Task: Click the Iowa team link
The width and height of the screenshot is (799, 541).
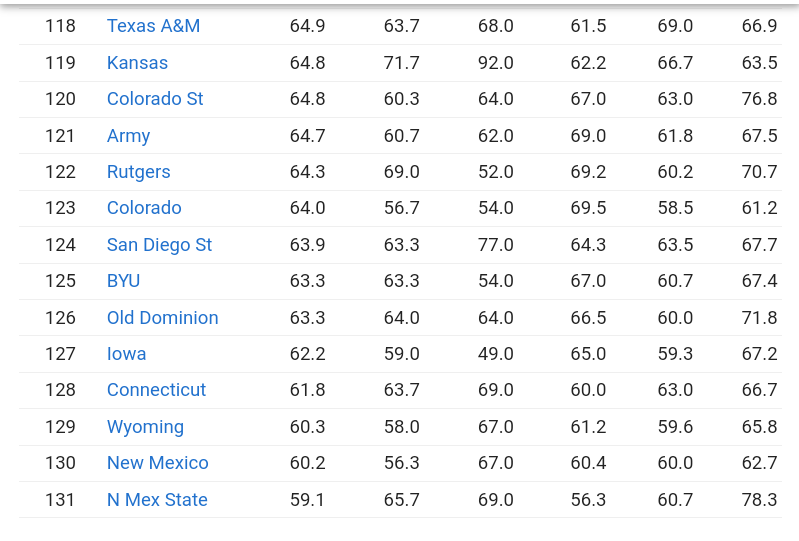Action: pyautogui.click(x=126, y=354)
